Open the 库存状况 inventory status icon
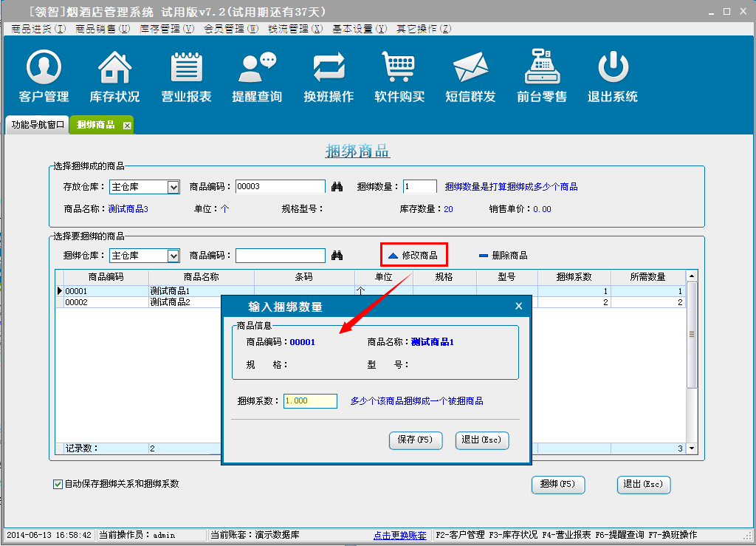 pos(114,76)
